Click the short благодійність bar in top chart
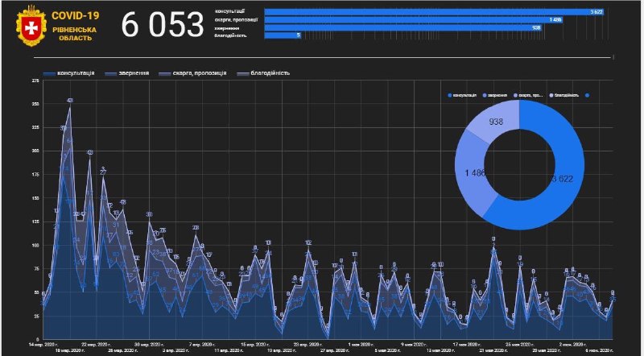Viewport: 644px width, 356px height. pos(282,35)
